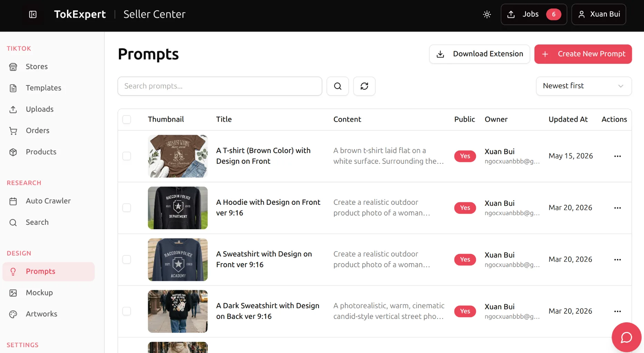The width and height of the screenshot is (644, 353).
Task: Open Artworks from sidebar
Action: coord(49,314)
